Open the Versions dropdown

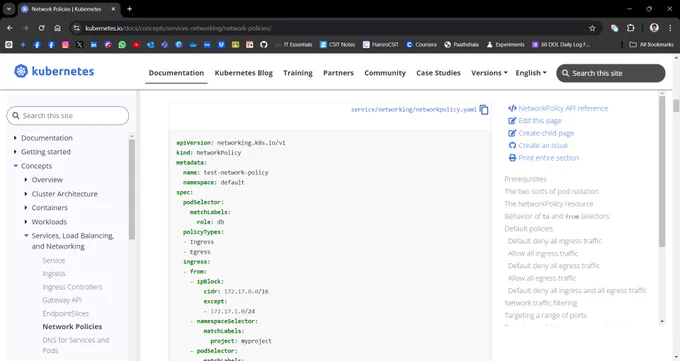click(x=489, y=73)
